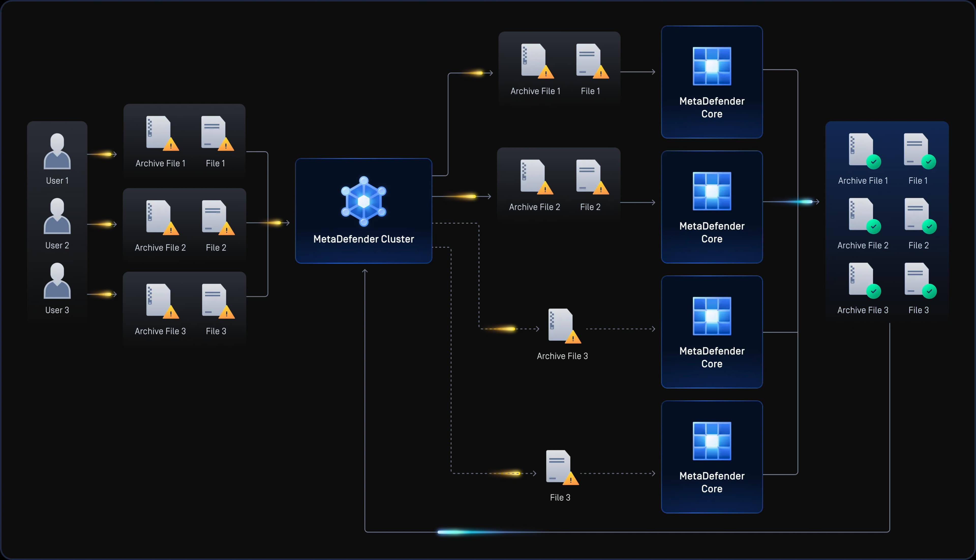Click File 2 icon routed to second Core

click(x=592, y=177)
